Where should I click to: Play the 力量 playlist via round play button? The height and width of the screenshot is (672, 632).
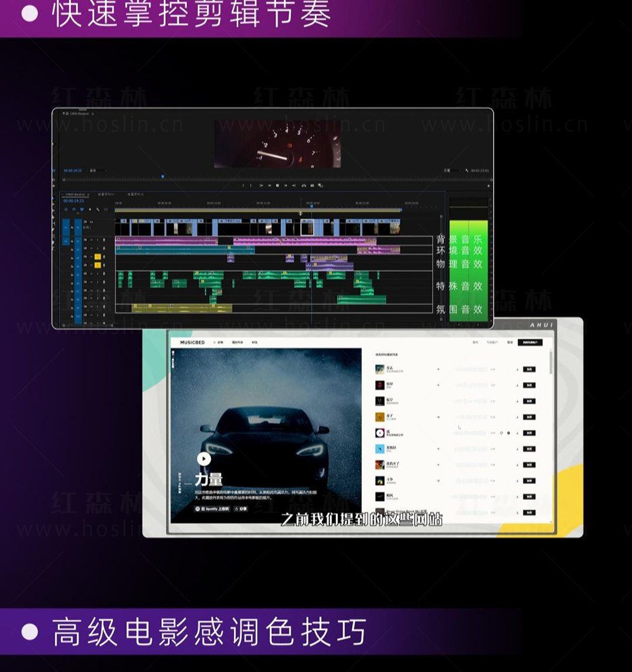point(204,459)
